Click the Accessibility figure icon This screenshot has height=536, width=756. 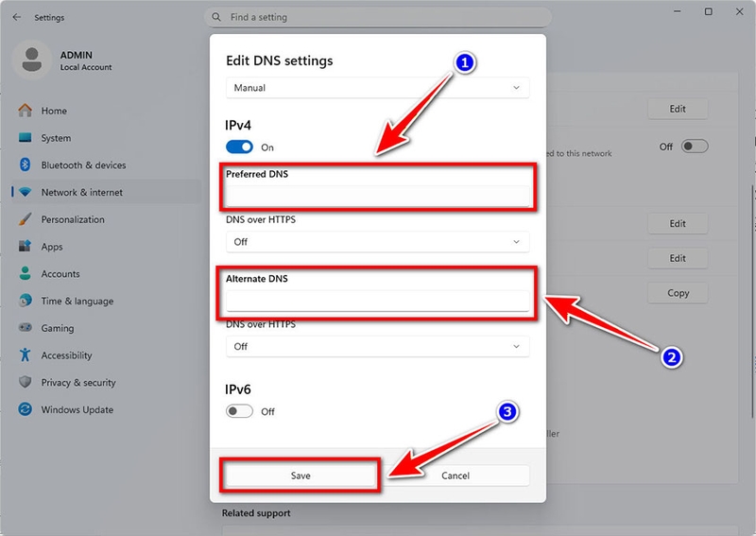(26, 355)
